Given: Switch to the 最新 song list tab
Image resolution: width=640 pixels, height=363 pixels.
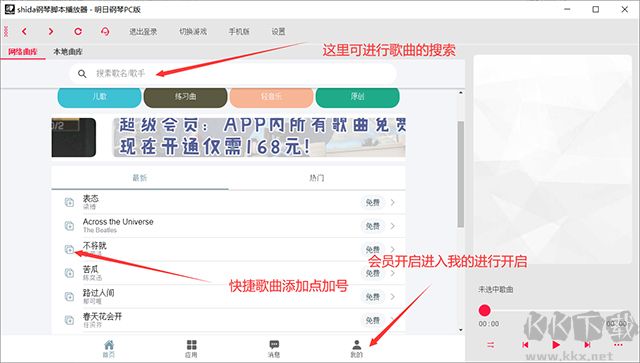Looking at the screenshot, I should tap(140, 178).
